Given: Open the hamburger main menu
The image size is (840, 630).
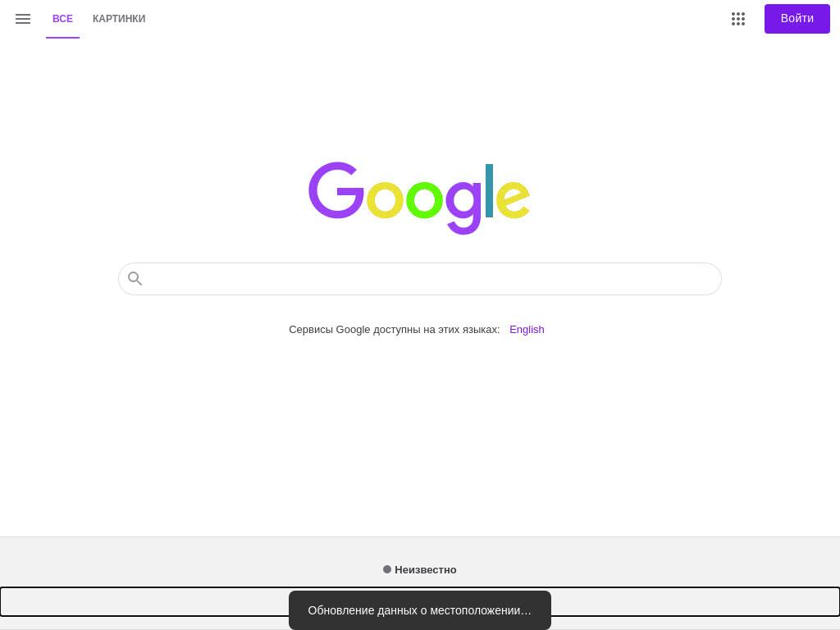Looking at the screenshot, I should tap(22, 19).
